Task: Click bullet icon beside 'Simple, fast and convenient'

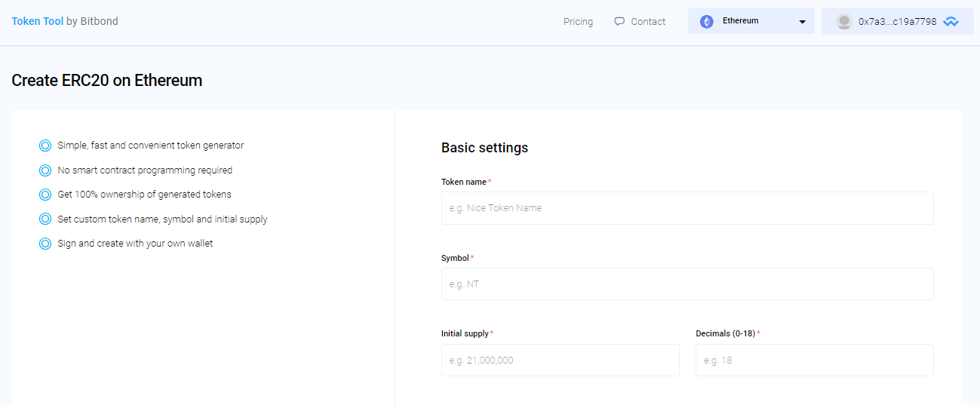Action: (45, 146)
